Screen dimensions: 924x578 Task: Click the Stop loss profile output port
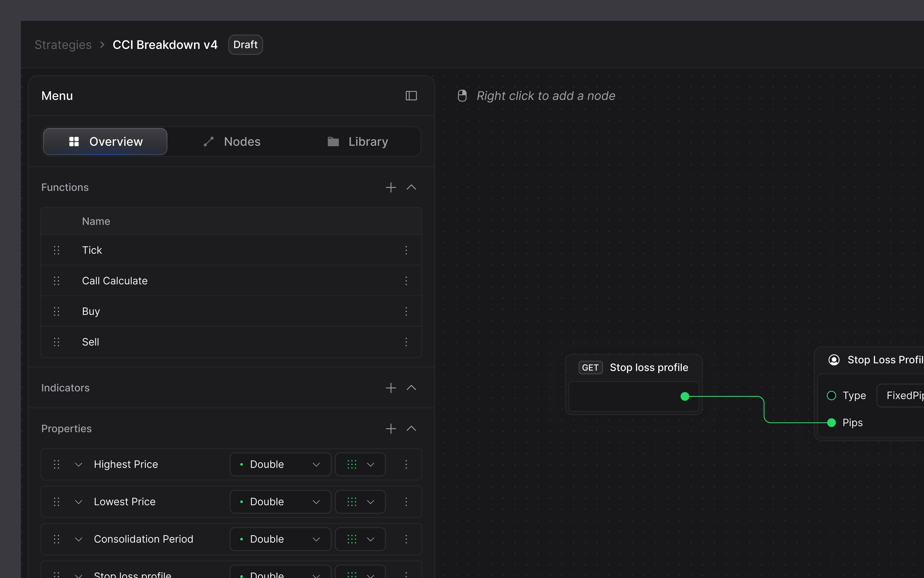point(685,397)
